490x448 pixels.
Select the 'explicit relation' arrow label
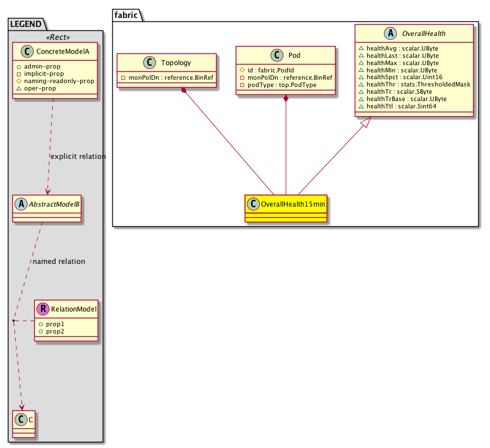click(77, 156)
